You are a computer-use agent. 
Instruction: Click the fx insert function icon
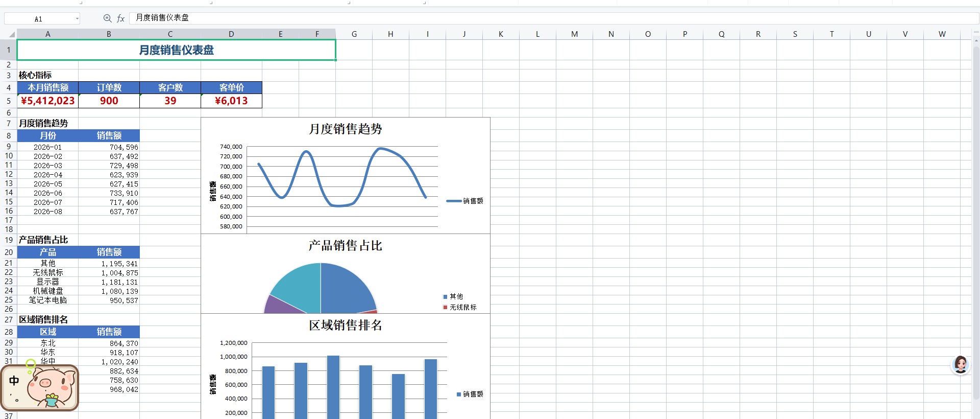coord(120,18)
